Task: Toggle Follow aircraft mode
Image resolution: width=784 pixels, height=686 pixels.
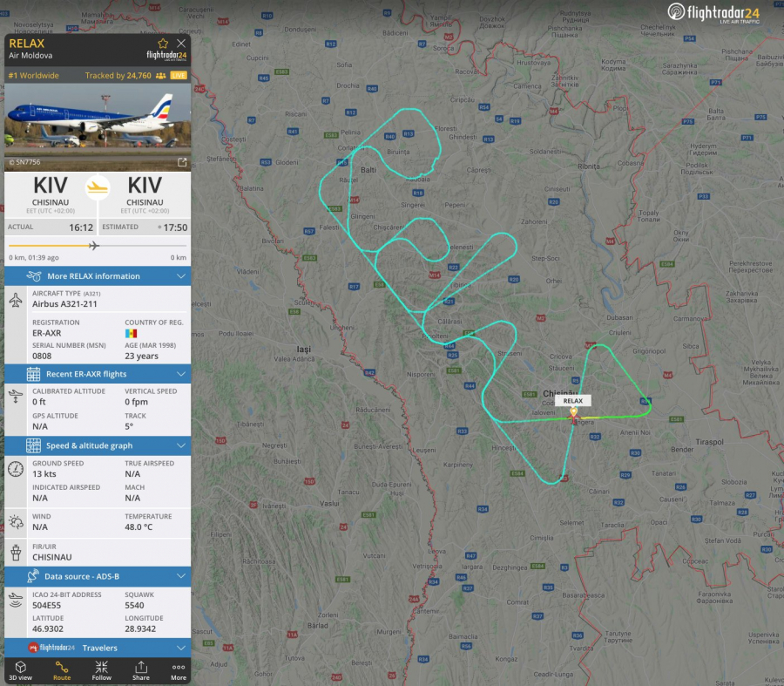Action: [102, 670]
